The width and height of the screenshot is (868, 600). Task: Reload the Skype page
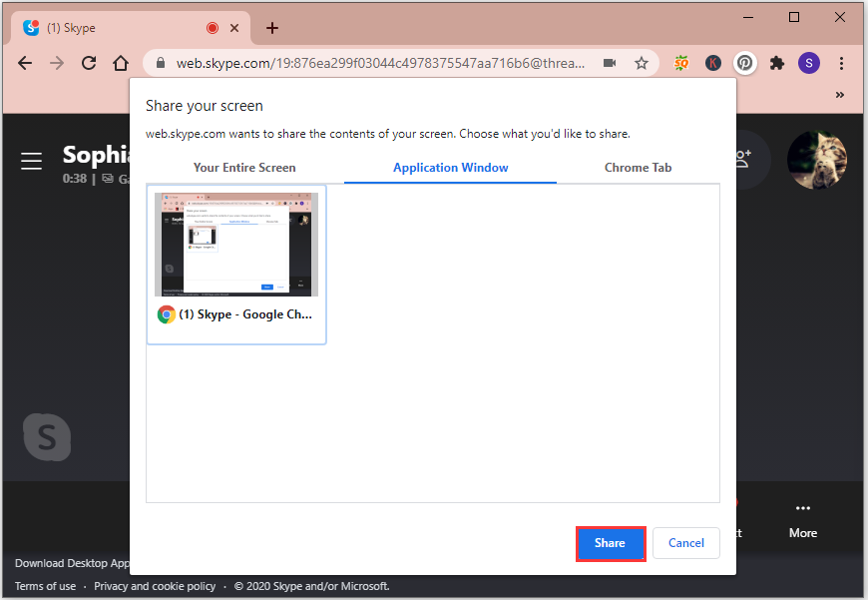tap(89, 63)
